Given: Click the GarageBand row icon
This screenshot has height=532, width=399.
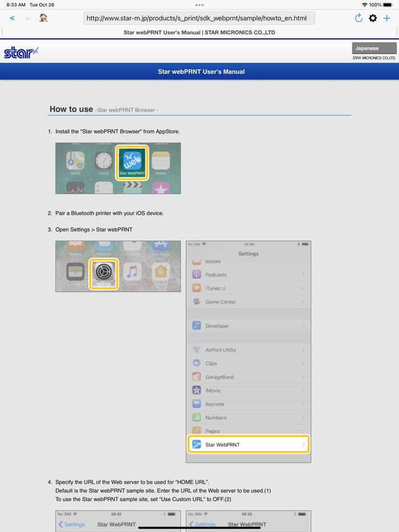Looking at the screenshot, I should coord(197,377).
